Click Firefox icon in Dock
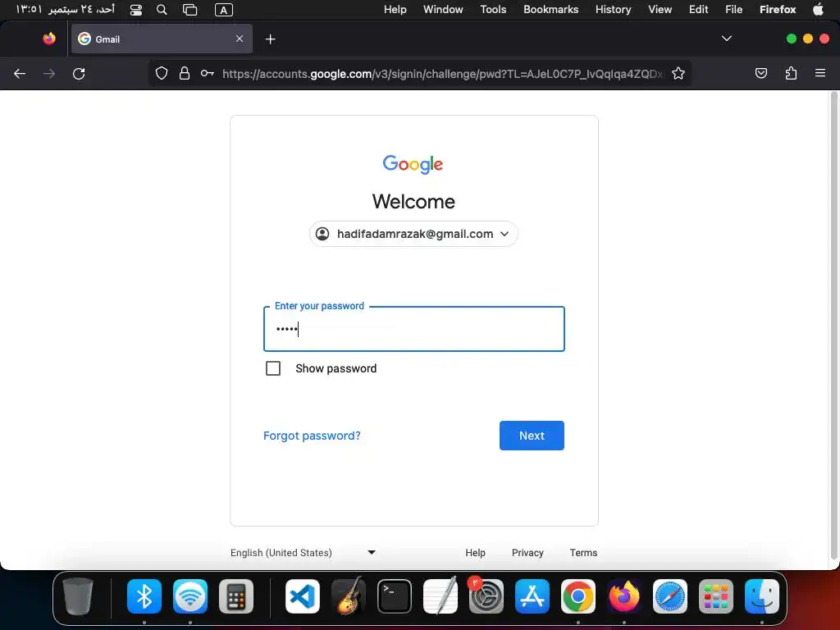This screenshot has height=630, width=840. [624, 596]
